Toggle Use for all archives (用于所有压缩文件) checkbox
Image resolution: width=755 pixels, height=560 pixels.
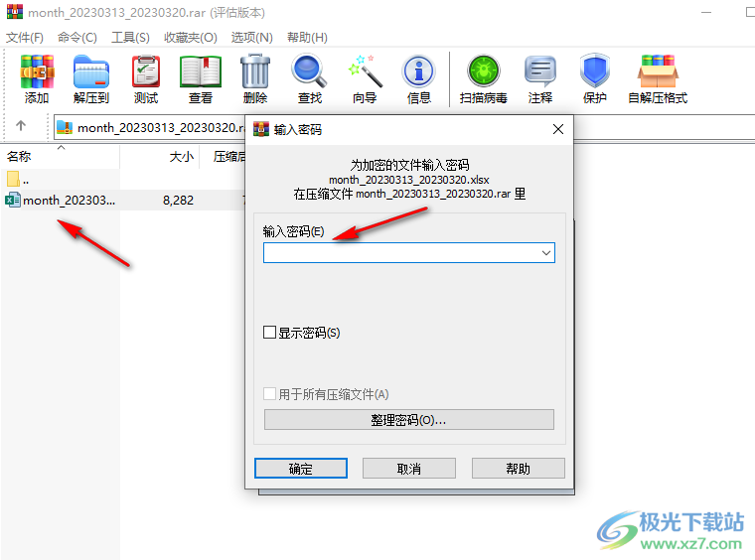pyautogui.click(x=269, y=394)
